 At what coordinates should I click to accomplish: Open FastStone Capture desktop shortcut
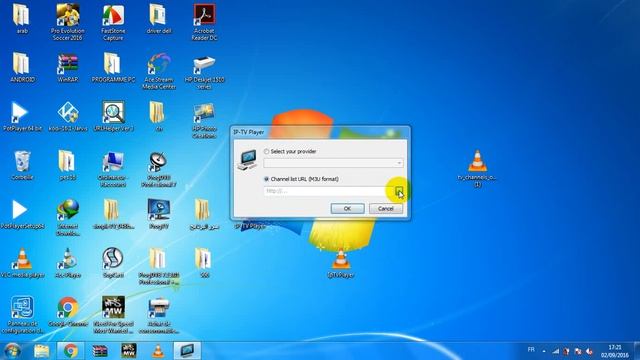pos(113,22)
